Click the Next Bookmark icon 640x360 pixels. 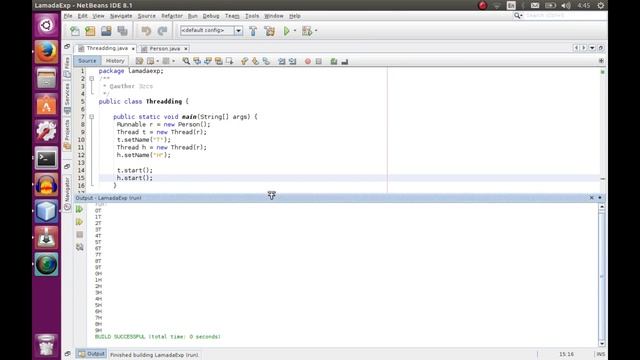tap(255, 61)
